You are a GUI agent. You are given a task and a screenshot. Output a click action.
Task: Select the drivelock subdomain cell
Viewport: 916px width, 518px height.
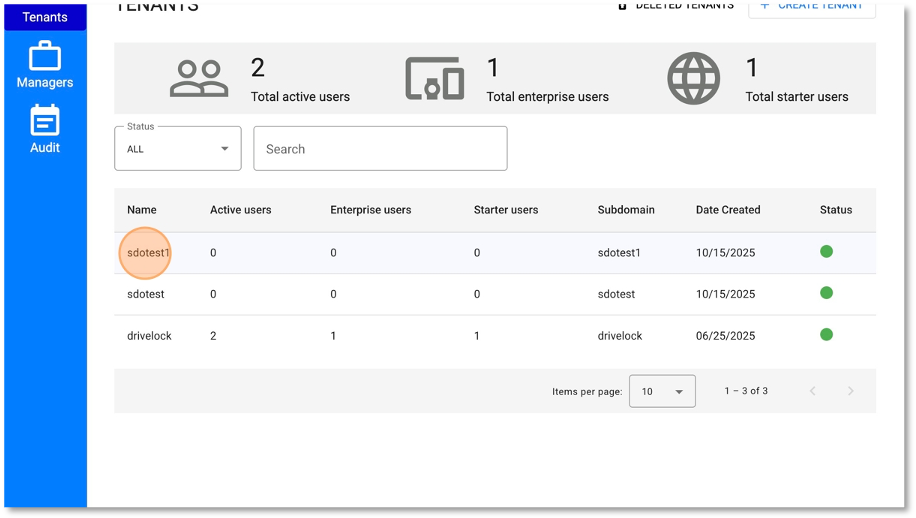620,336
